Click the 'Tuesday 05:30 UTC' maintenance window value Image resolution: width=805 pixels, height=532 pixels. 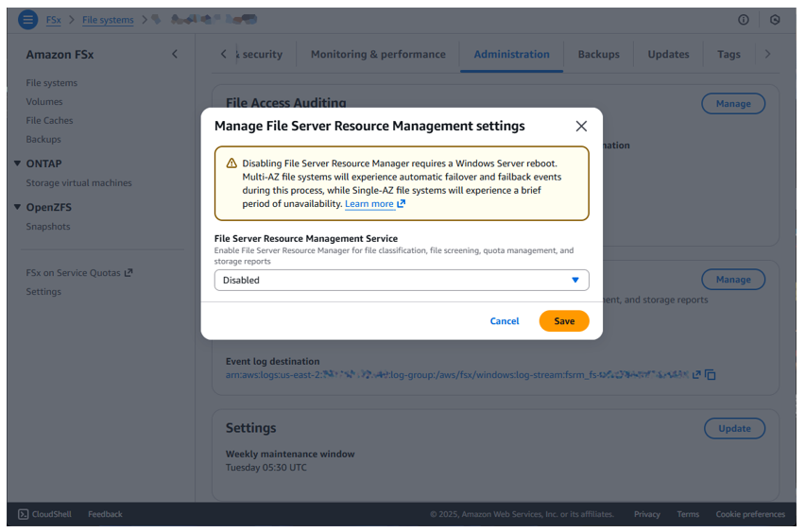click(265, 468)
